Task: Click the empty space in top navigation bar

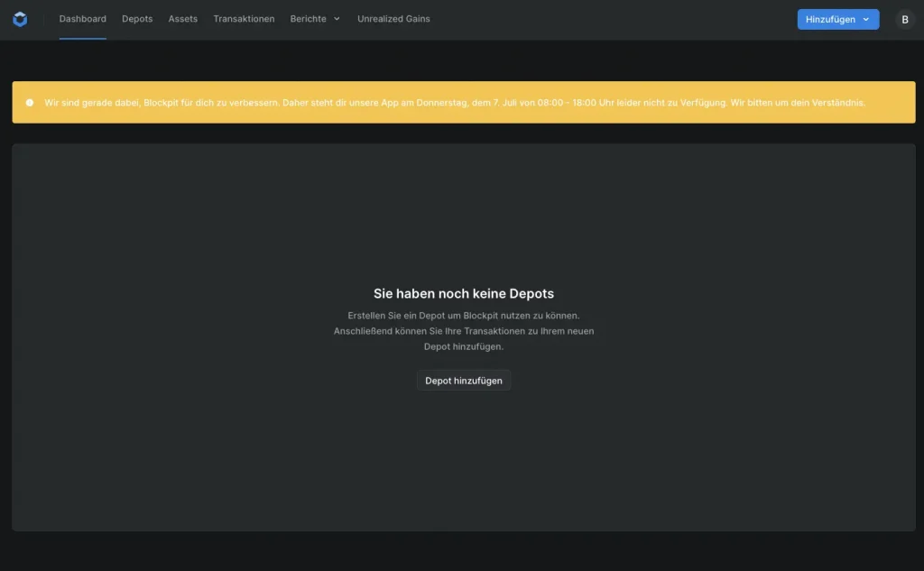Action: pyautogui.click(x=614, y=19)
